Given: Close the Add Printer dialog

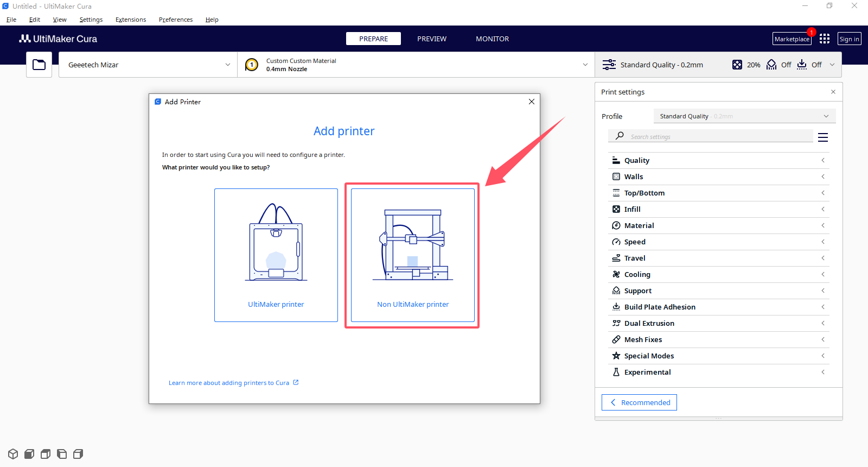Looking at the screenshot, I should [x=532, y=102].
